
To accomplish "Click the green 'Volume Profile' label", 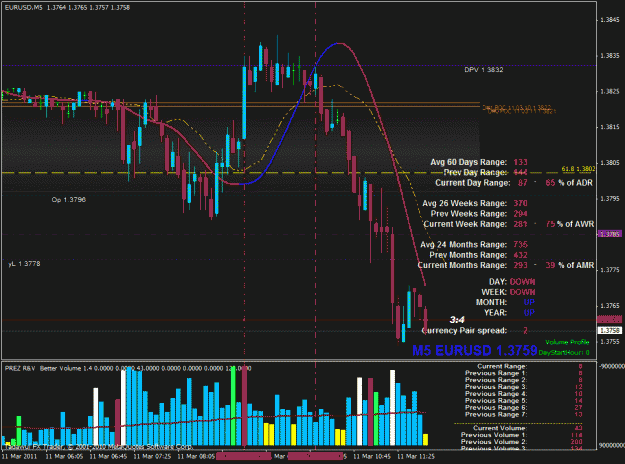I will (567, 342).
